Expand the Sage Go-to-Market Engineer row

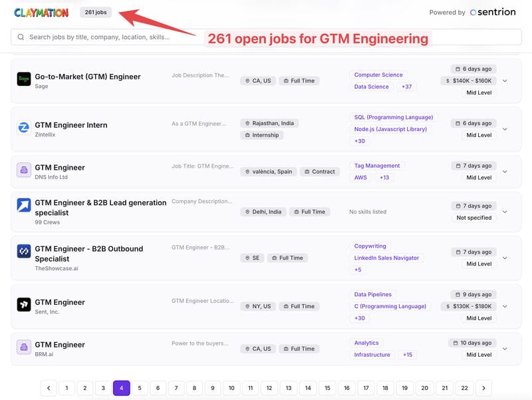[505, 81]
